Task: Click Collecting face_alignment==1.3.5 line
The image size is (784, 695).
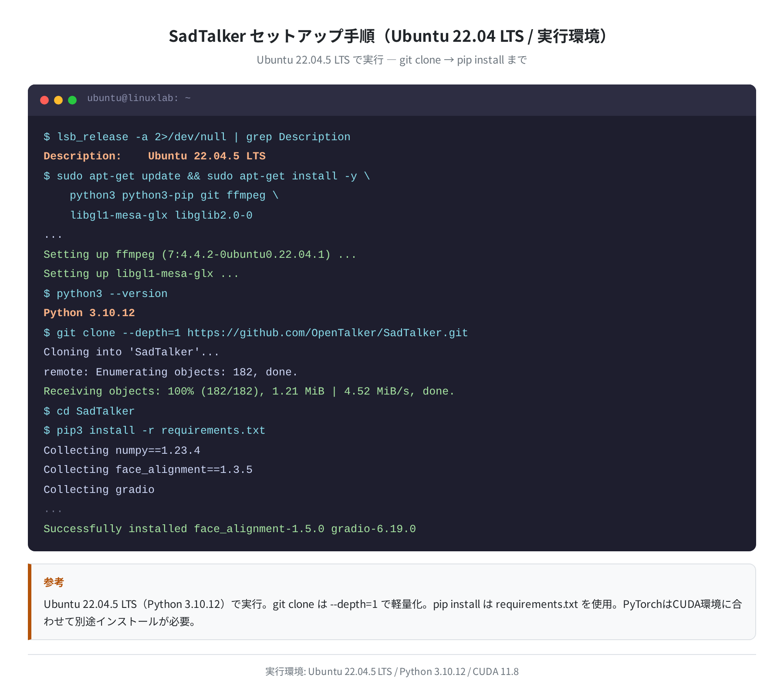Action: [148, 469]
